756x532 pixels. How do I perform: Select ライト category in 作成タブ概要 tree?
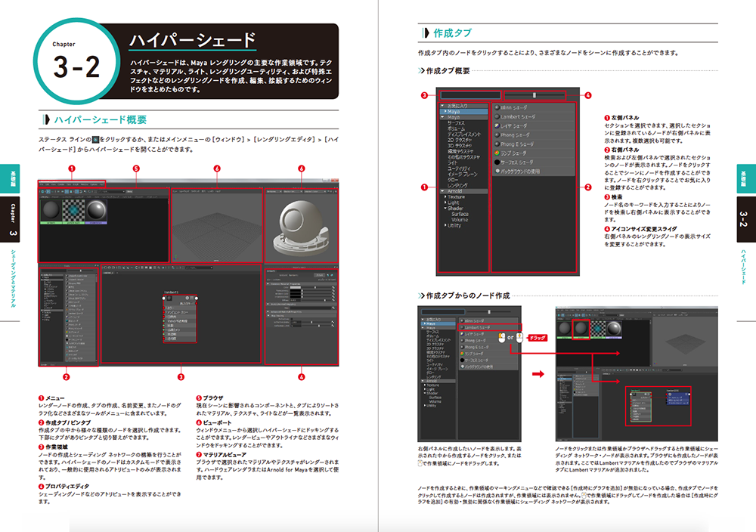pyautogui.click(x=451, y=162)
